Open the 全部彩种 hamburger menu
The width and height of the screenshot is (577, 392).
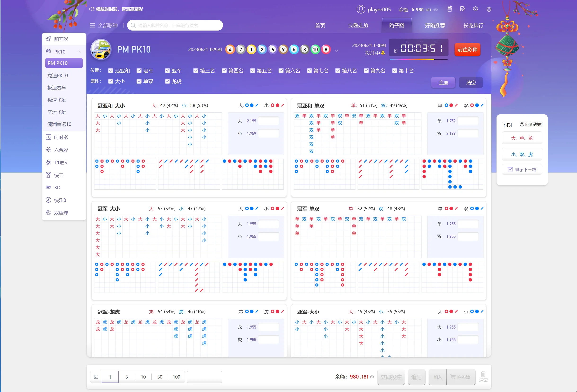[92, 25]
